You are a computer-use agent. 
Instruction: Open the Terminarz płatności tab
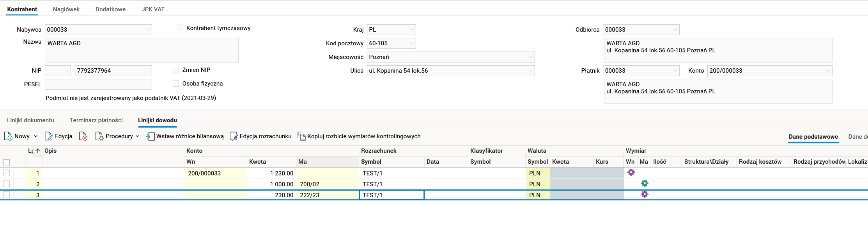96,120
